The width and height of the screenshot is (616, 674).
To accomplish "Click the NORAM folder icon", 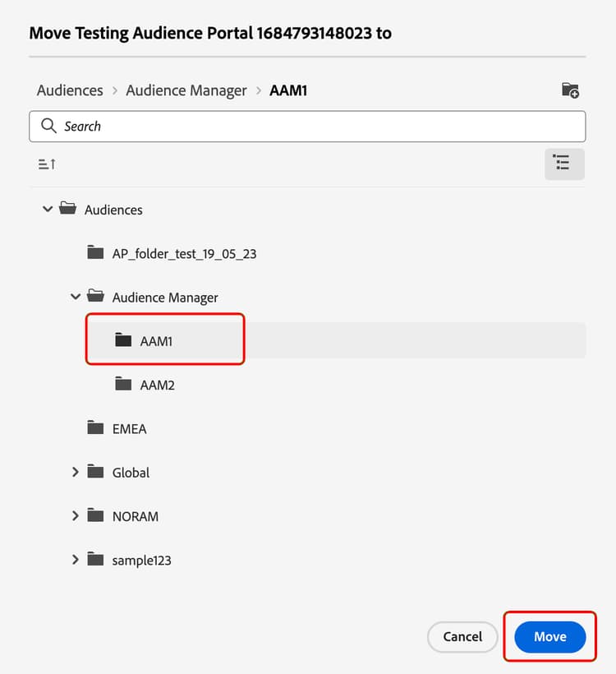I will pos(95,515).
